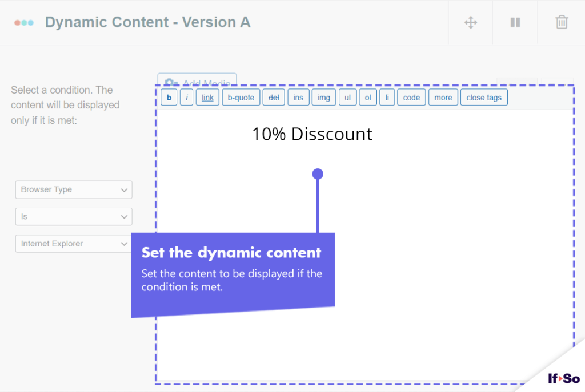Insert the more tag
This screenshot has height=392, width=585.
tap(443, 98)
